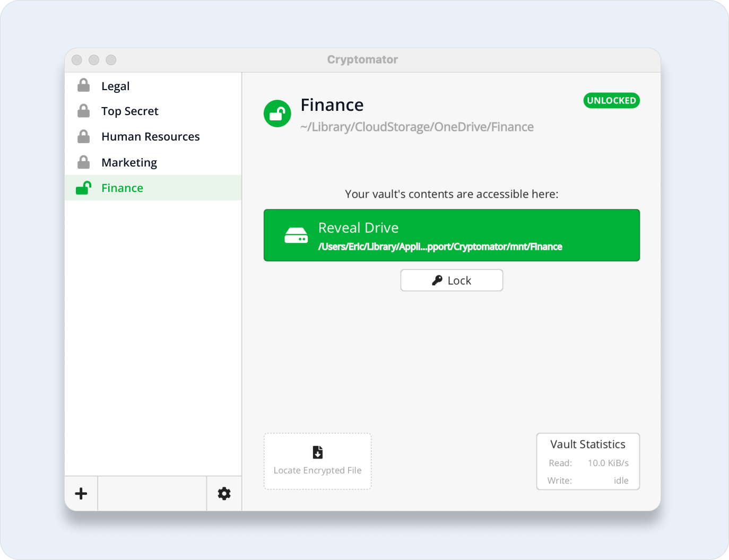Click the Locate Encrypted File label

click(317, 470)
